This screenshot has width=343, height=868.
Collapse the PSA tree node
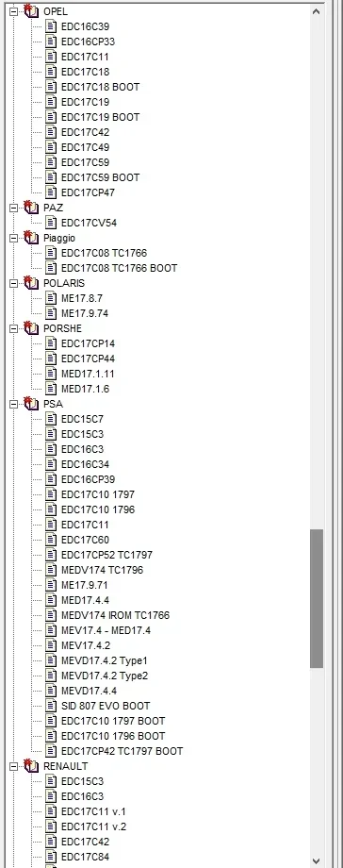click(14, 404)
